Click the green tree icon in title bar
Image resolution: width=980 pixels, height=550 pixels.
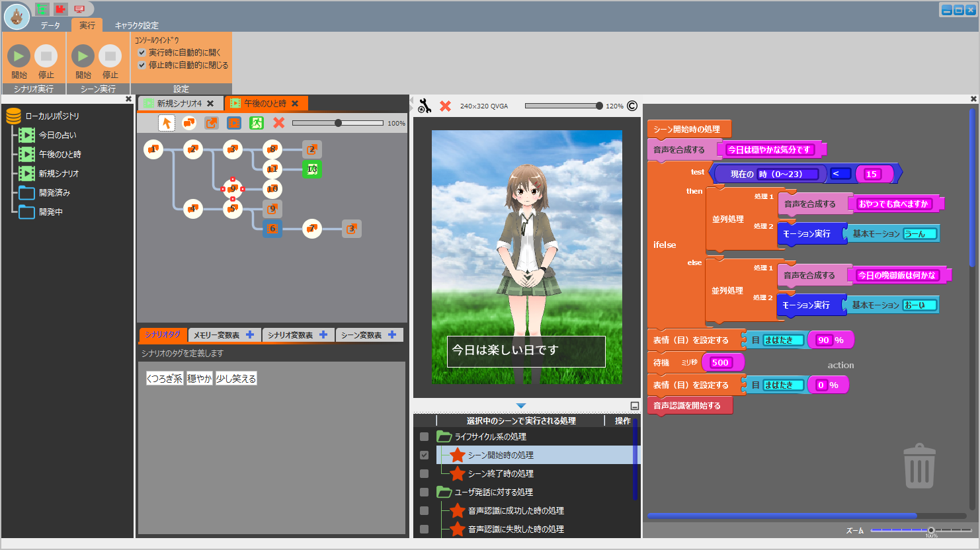(42, 9)
